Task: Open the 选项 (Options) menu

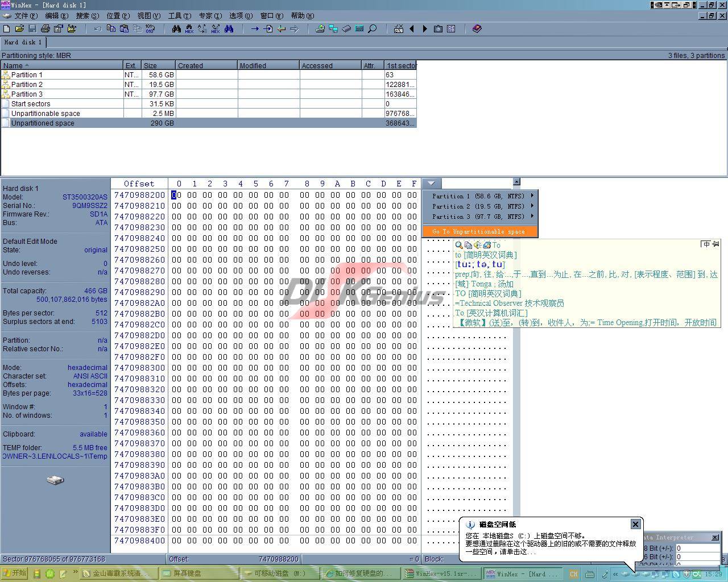Action: [241, 16]
